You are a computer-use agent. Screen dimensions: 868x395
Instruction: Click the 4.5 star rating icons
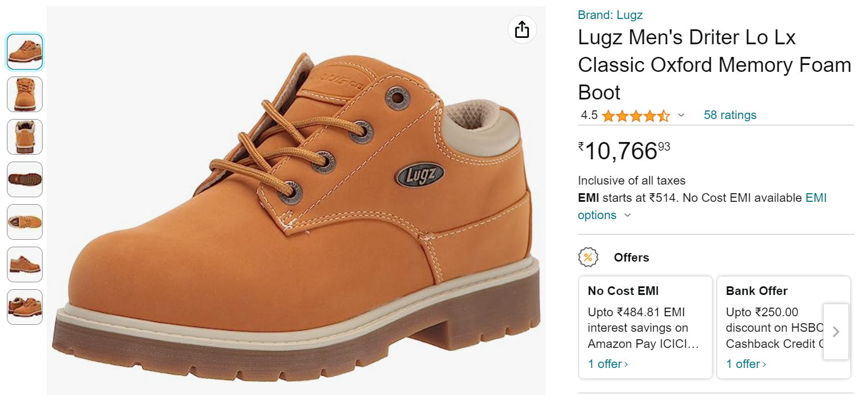click(x=636, y=116)
